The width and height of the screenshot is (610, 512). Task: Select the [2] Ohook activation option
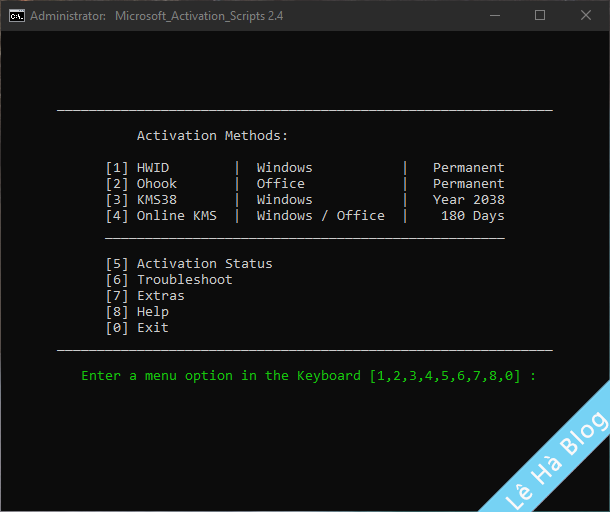[140, 184]
